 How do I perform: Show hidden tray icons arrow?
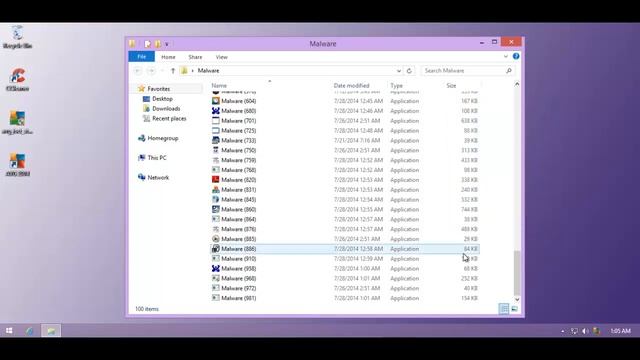point(563,331)
